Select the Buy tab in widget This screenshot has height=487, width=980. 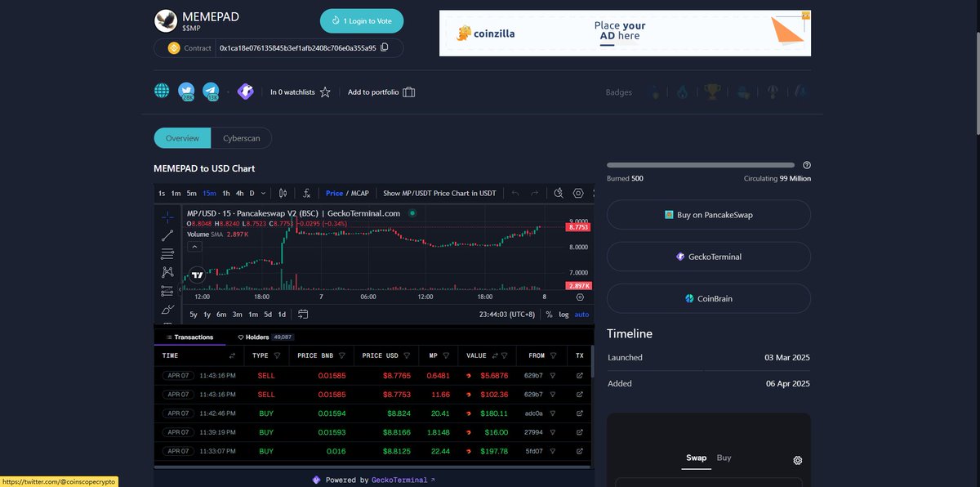[x=724, y=458]
